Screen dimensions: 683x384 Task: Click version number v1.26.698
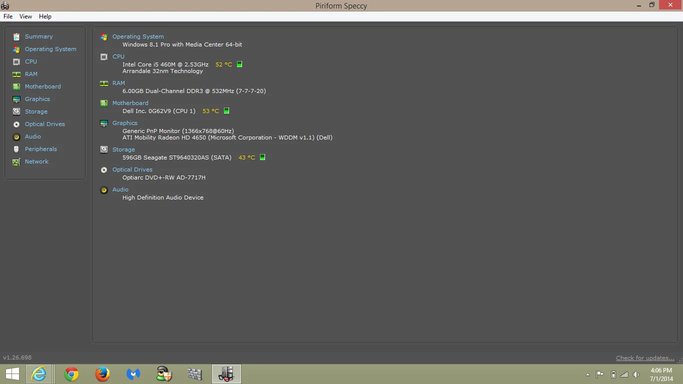coord(17,357)
